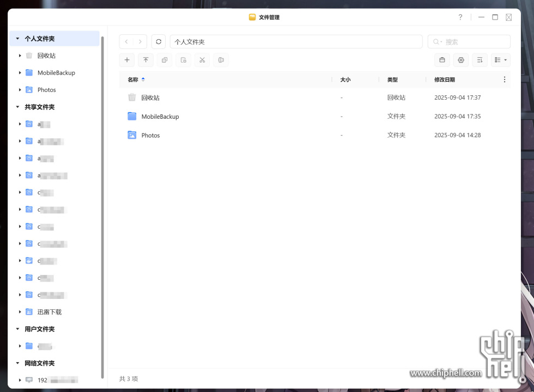Click the upload arrow toolbar icon
Image resolution: width=534 pixels, height=392 pixels.
(146, 60)
